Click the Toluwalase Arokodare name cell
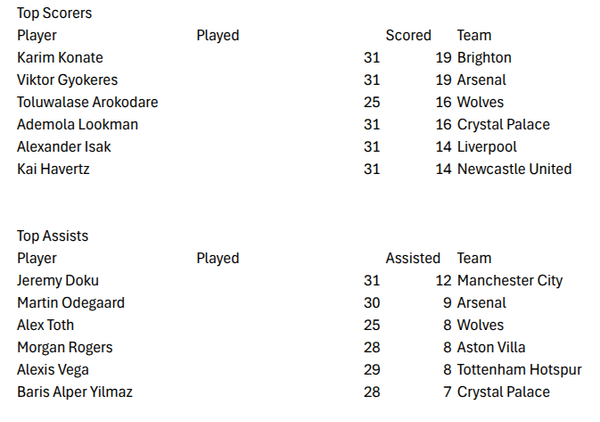Image resolution: width=600 pixels, height=422 pixels. pyautogui.click(x=87, y=102)
